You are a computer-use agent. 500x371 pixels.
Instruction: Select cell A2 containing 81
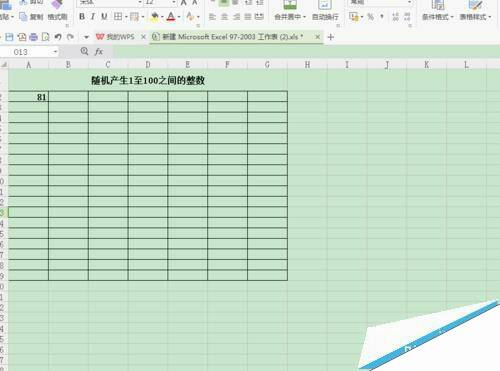[28, 97]
